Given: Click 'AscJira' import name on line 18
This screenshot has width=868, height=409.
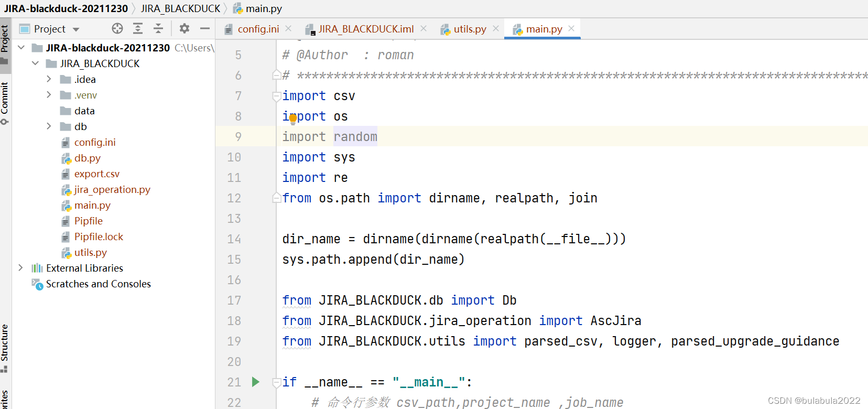Looking at the screenshot, I should pyautogui.click(x=616, y=321).
